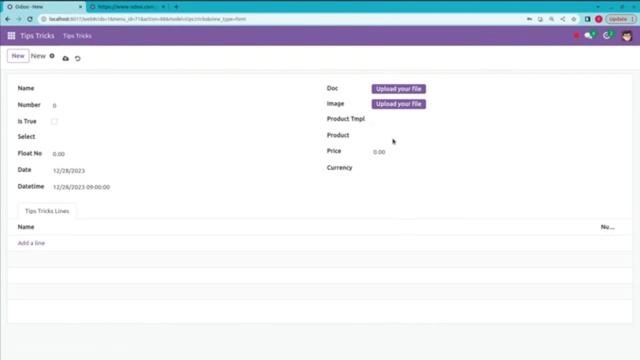640x360 pixels.
Task: Open the Tips Tricks menu item
Action: coord(77,36)
